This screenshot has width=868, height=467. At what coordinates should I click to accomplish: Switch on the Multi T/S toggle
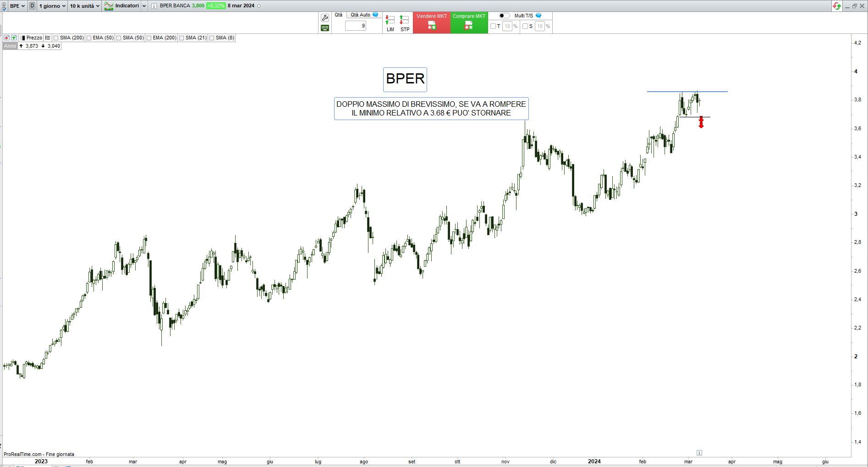pos(504,16)
